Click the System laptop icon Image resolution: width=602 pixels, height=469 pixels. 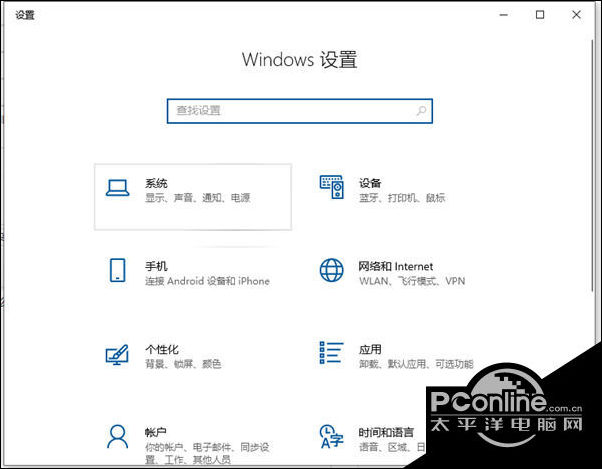click(x=117, y=188)
